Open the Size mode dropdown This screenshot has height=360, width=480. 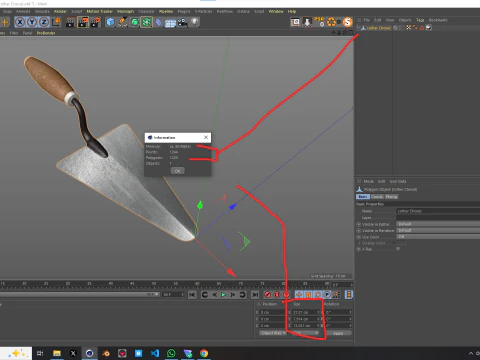click(305, 333)
